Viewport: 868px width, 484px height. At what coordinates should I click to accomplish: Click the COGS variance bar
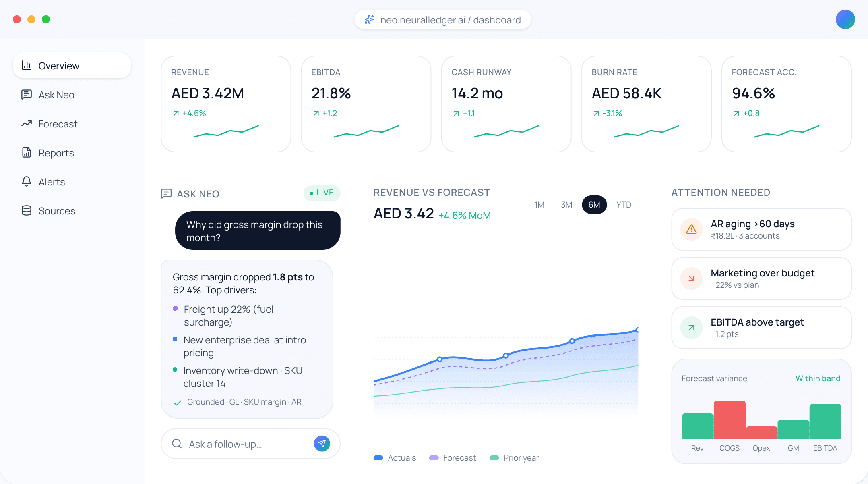[730, 420]
